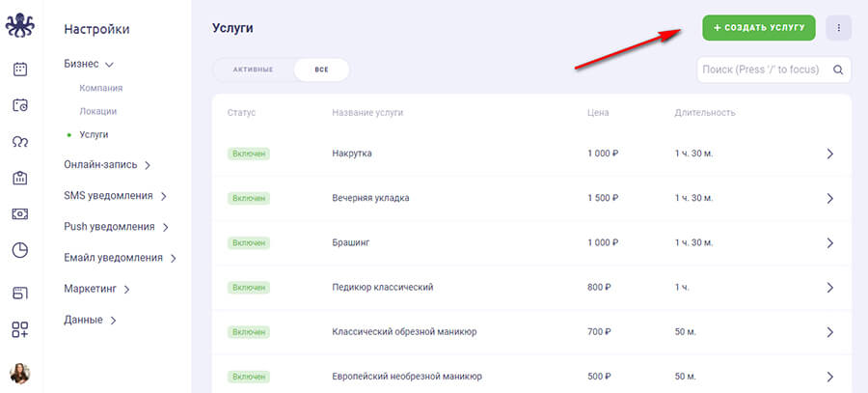Open the Компания settings page
868x393 pixels.
point(100,88)
